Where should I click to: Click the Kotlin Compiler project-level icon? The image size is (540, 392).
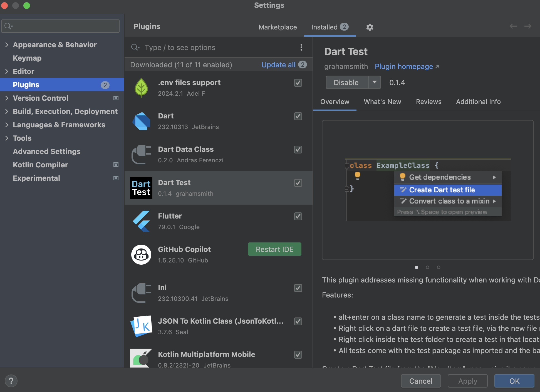pyautogui.click(x=116, y=165)
